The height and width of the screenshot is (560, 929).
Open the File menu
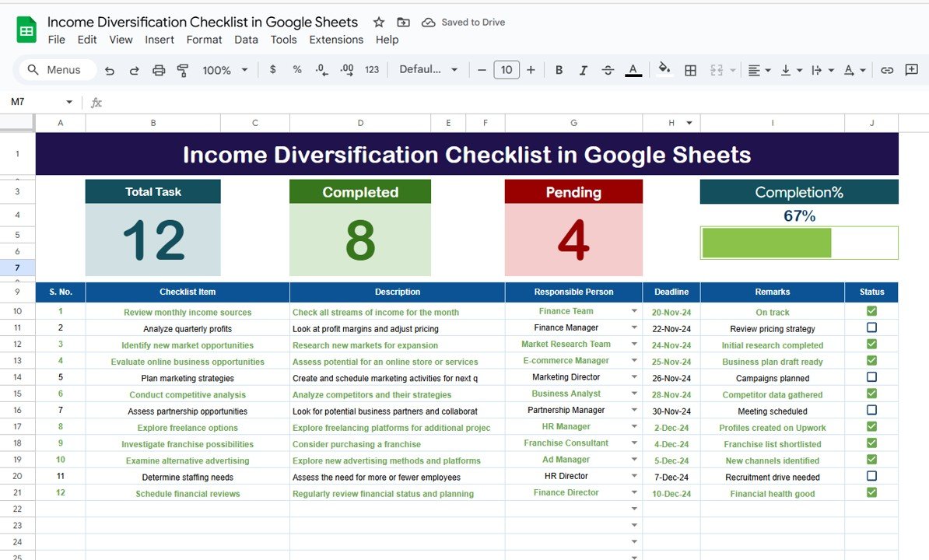click(56, 40)
